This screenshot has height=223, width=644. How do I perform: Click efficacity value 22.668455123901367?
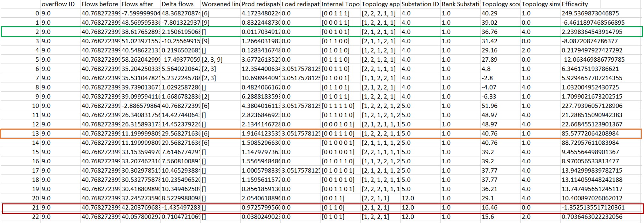coord(592,124)
